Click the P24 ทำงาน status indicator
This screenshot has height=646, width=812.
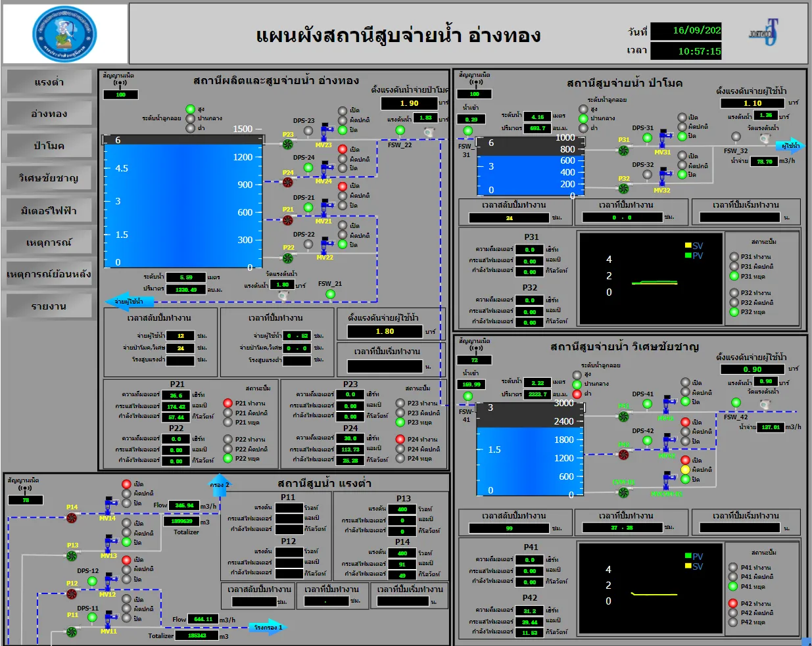click(x=400, y=439)
